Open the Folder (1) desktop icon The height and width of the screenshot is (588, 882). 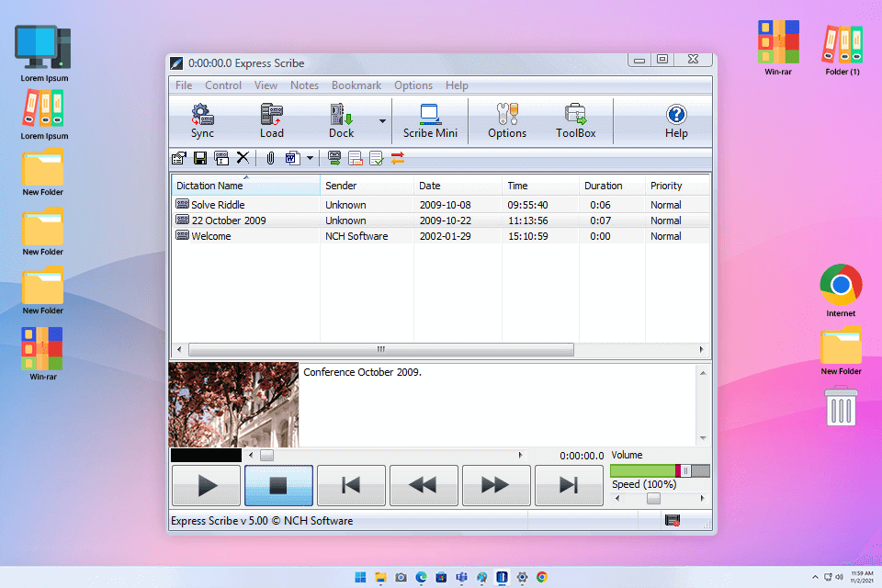point(842,50)
